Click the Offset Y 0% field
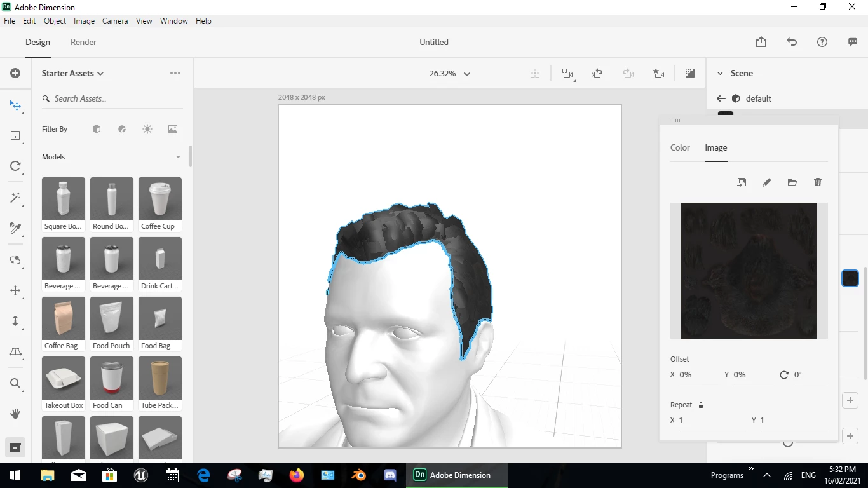 pyautogui.click(x=752, y=375)
